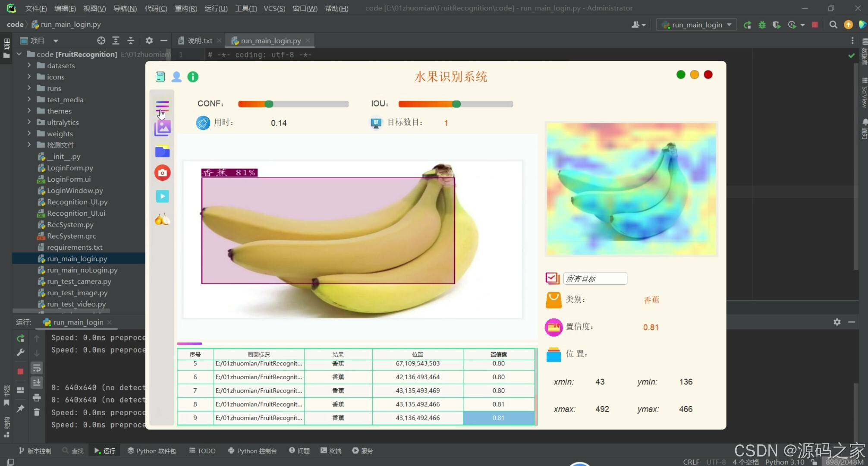
Task: Toggle the checkbox icon beside 所有目标
Action: pos(552,278)
